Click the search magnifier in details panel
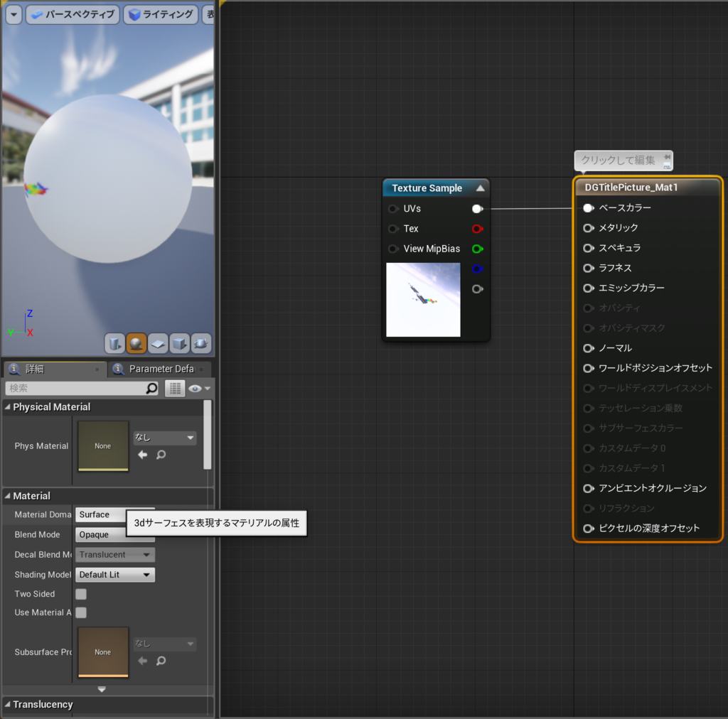The height and width of the screenshot is (719, 728). coord(152,388)
